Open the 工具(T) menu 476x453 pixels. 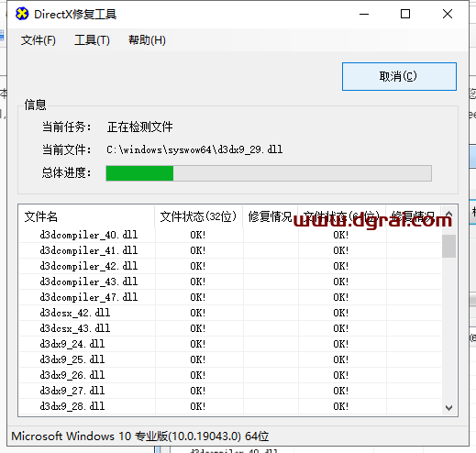(x=92, y=40)
